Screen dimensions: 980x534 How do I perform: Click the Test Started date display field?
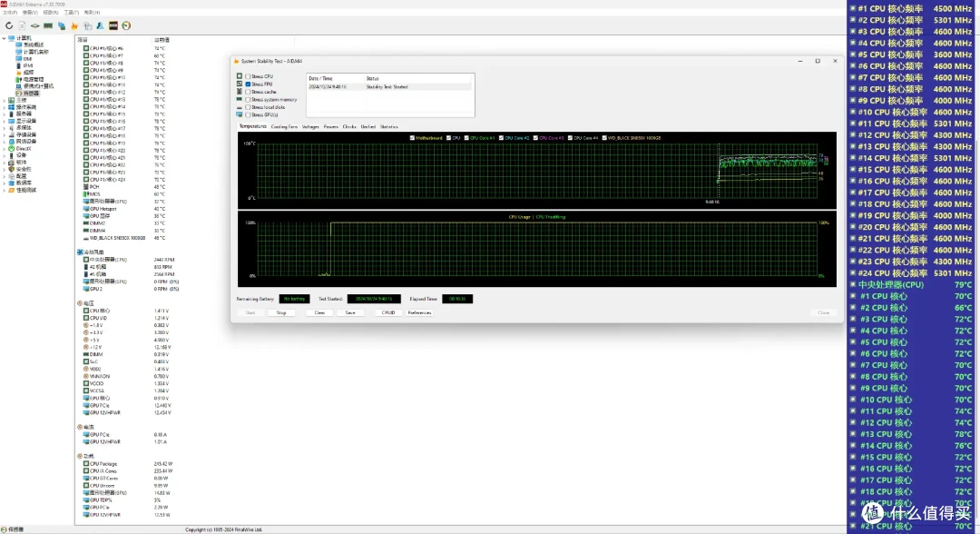374,299
